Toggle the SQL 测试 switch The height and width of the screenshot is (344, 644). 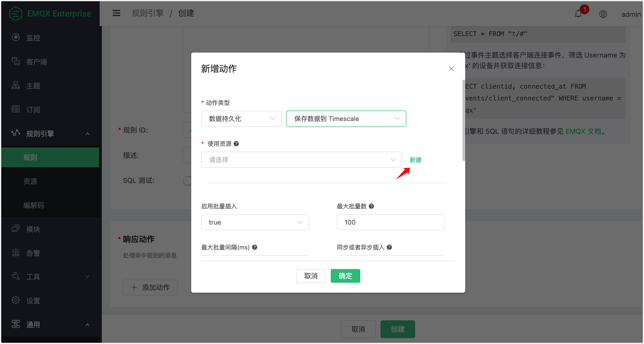click(187, 181)
